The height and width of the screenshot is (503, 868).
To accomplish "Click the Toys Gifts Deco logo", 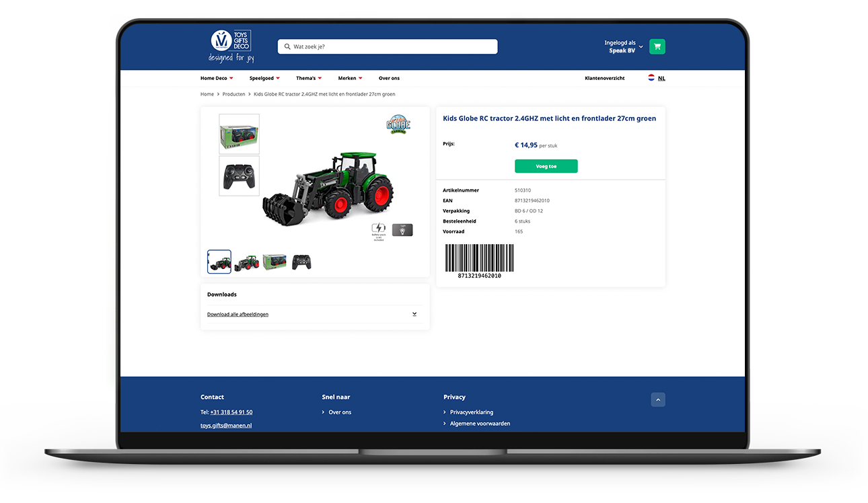I will coord(231,46).
